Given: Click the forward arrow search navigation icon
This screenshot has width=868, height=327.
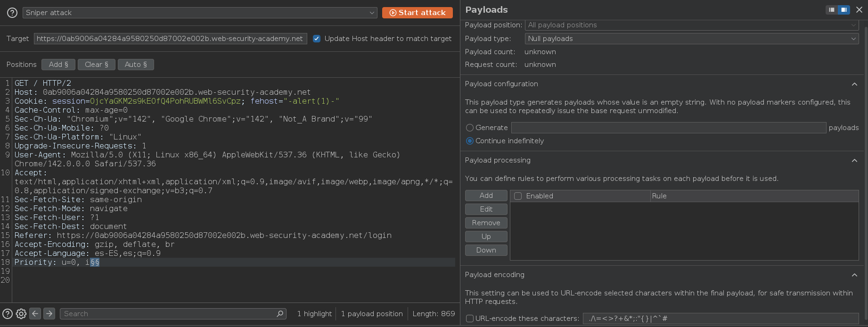Looking at the screenshot, I should click(x=49, y=314).
